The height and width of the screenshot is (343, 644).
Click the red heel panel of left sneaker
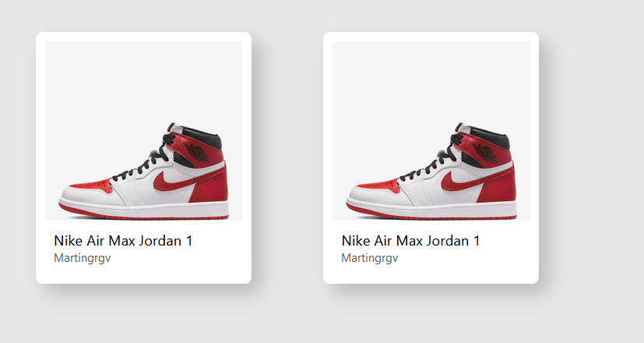pos(212,187)
